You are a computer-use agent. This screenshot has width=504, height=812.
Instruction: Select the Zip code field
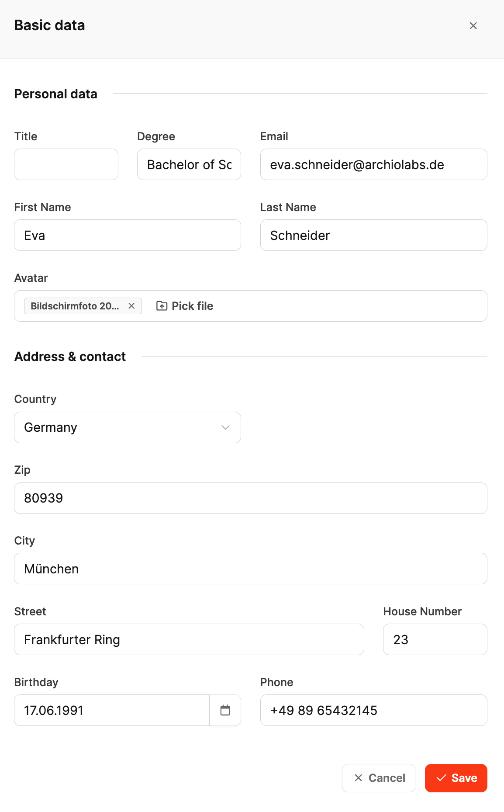251,498
